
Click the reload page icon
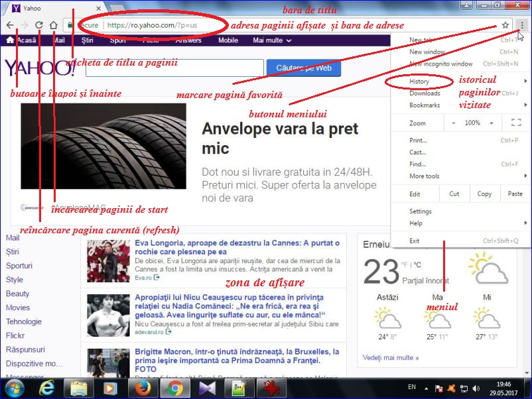click(x=39, y=26)
